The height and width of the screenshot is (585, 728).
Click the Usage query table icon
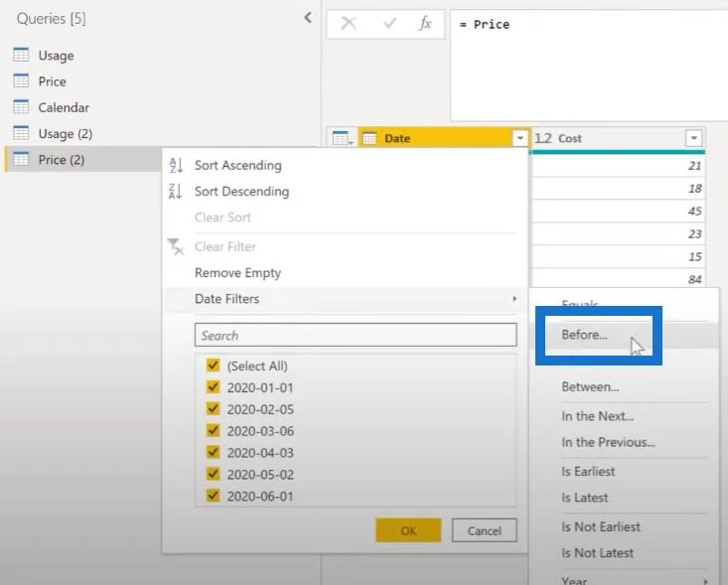[21, 55]
